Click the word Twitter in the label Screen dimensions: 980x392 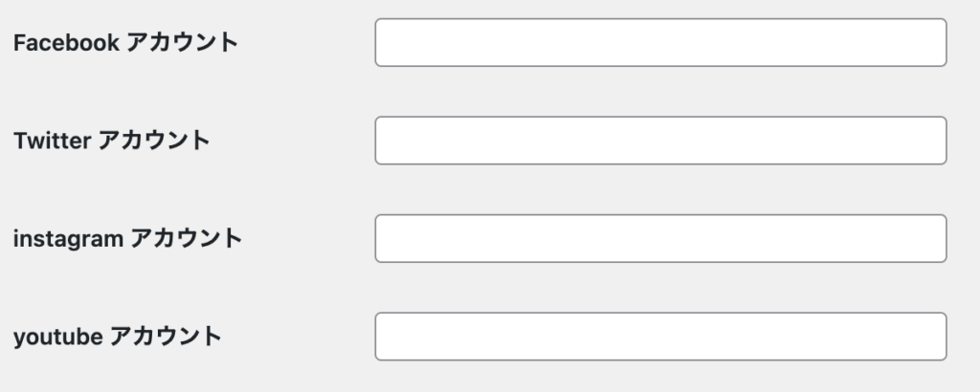tap(52, 141)
